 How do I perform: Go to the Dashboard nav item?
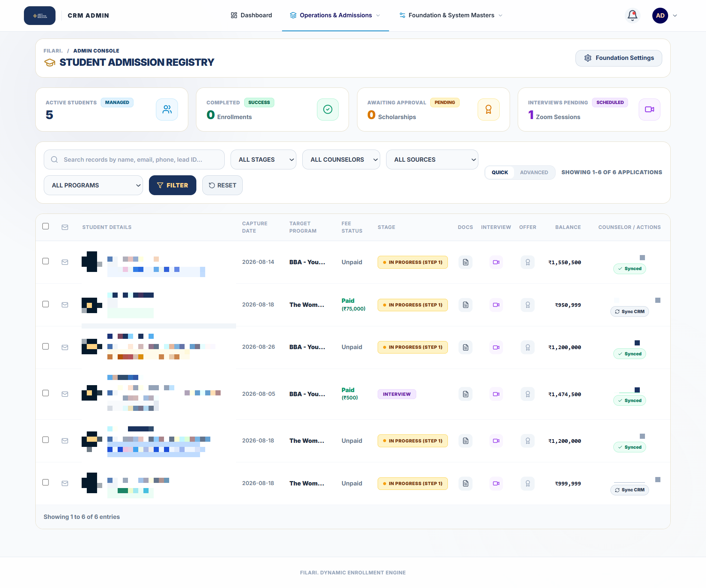252,15
